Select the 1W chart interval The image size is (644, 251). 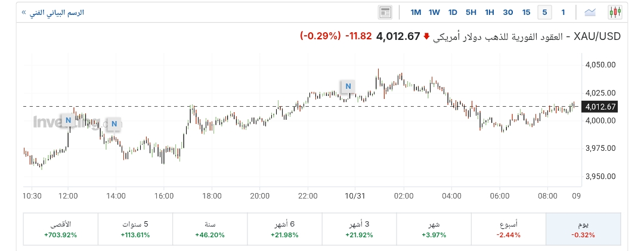[x=434, y=12]
